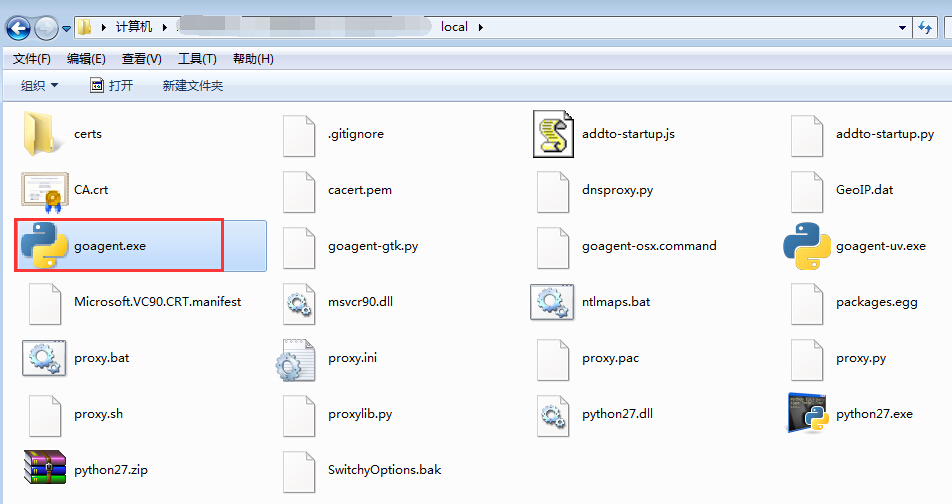Select the proxy.pac file icon
This screenshot has height=504, width=952.
tap(552, 360)
